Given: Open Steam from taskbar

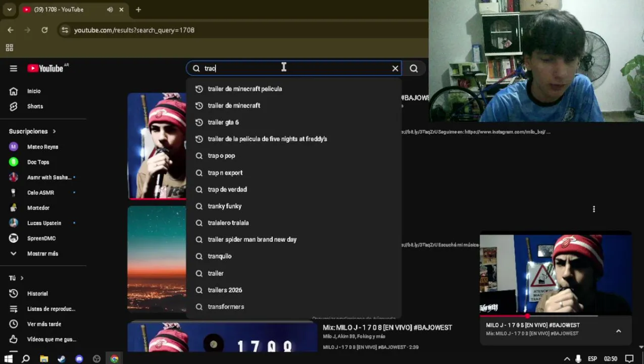Looking at the screenshot, I should (62, 359).
